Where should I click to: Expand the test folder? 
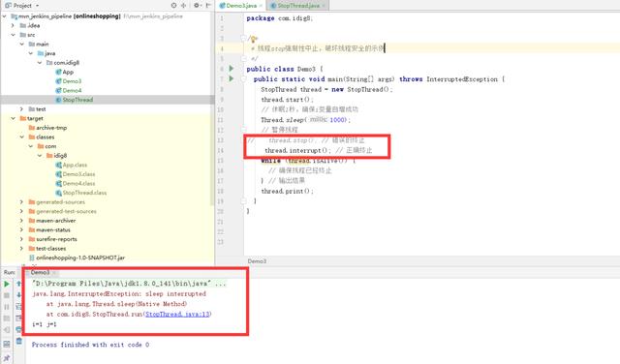click(x=22, y=109)
